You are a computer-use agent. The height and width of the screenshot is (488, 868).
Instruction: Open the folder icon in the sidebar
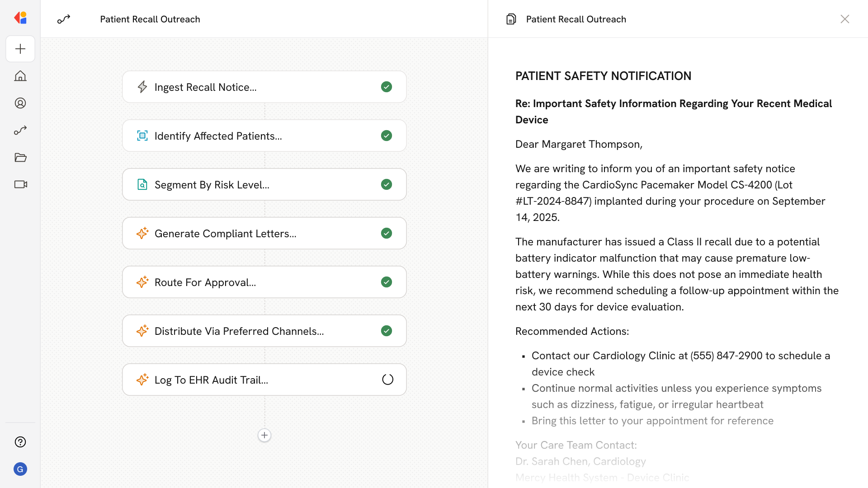(x=20, y=157)
